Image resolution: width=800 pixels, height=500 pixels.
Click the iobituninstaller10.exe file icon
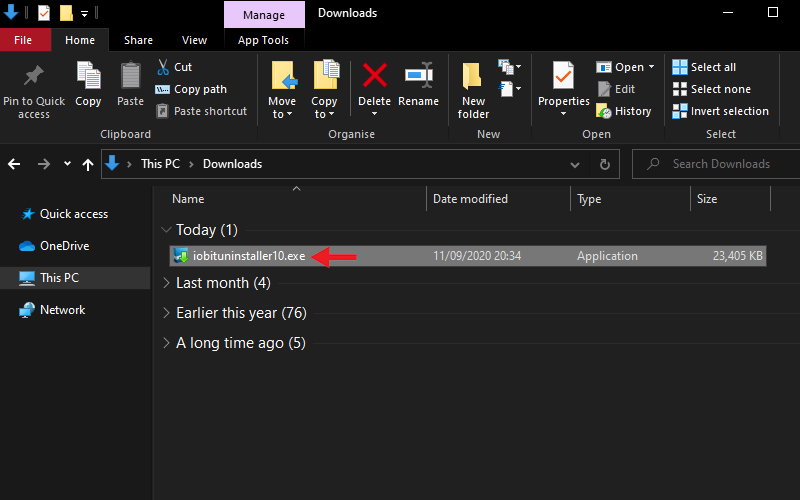click(x=181, y=256)
